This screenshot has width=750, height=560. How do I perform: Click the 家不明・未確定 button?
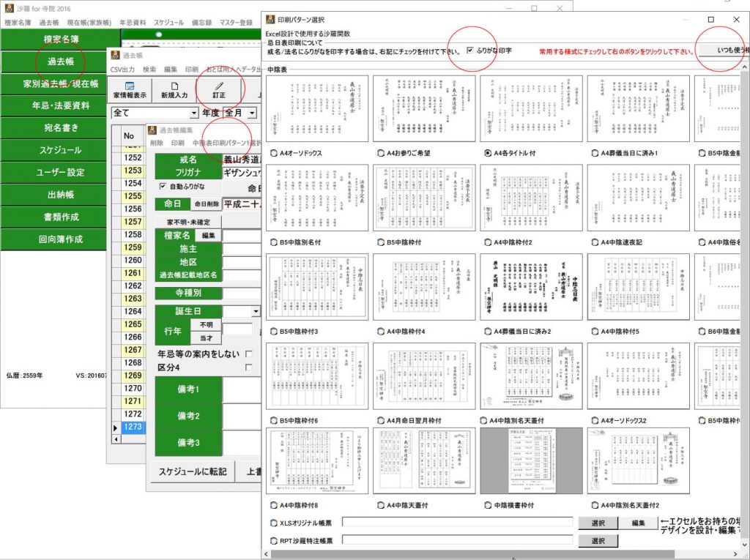point(188,222)
